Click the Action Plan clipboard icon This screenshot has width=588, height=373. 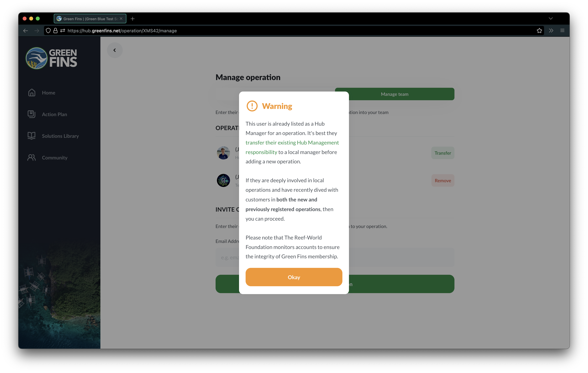[x=31, y=114]
